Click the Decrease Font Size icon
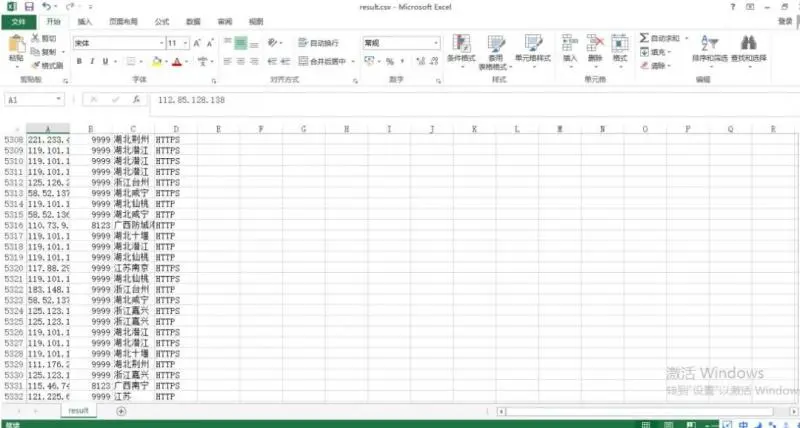 (210, 43)
